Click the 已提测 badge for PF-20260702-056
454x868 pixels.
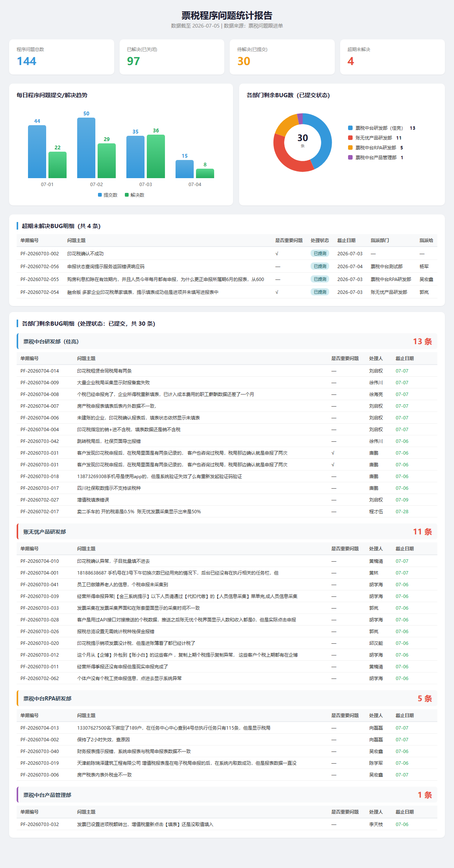point(320,266)
